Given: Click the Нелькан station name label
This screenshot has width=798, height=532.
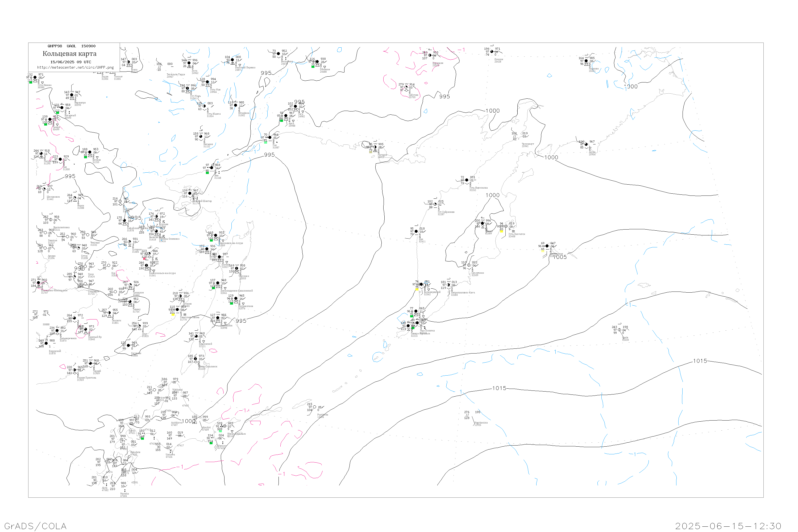Looking at the screenshot, I should [208, 144].
